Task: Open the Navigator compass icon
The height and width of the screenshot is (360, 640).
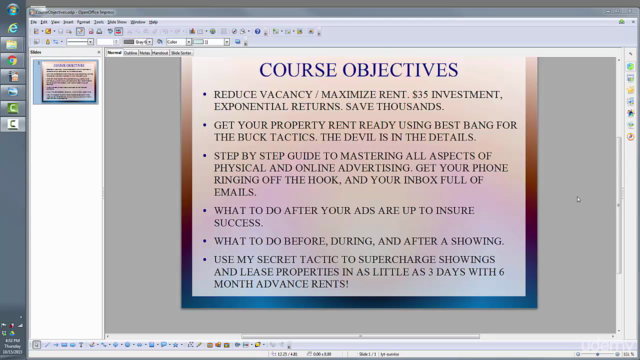Action: click(x=234, y=31)
